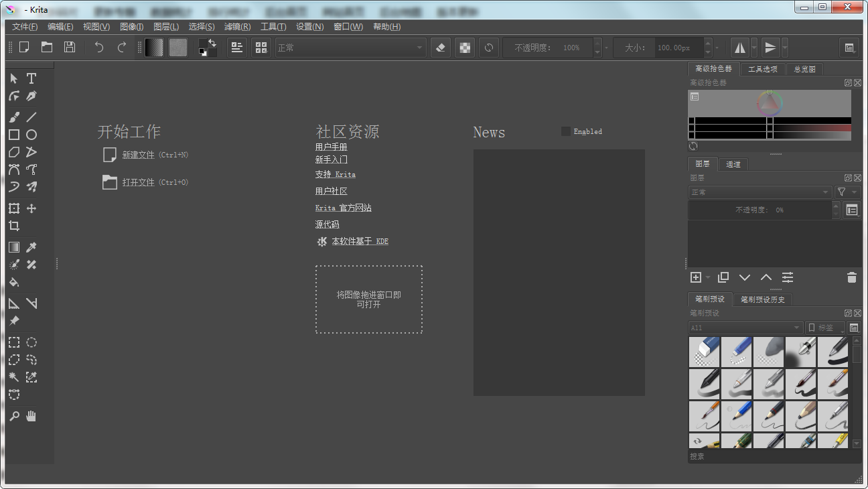868x489 pixels.
Task: Open the 用户手册 link
Action: (331, 146)
